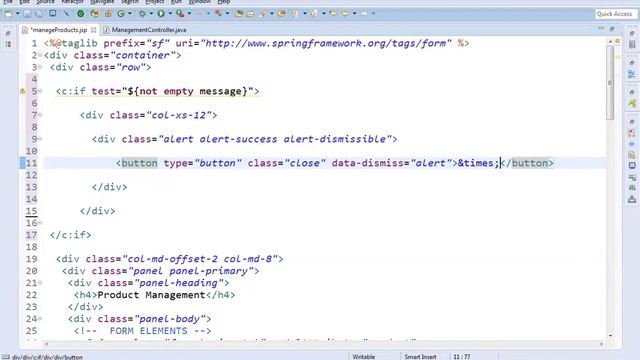
Task: Open the Project menu
Action: point(155,2)
